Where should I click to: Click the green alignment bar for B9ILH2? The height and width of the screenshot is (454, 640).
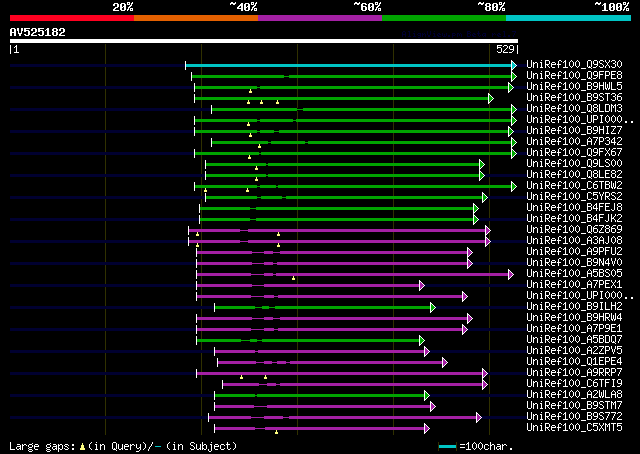325,308
